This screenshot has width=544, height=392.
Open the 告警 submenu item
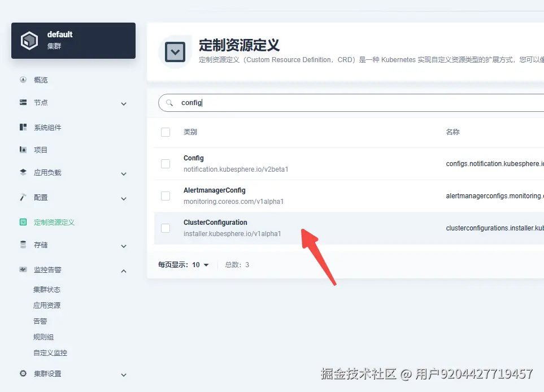tap(40, 321)
